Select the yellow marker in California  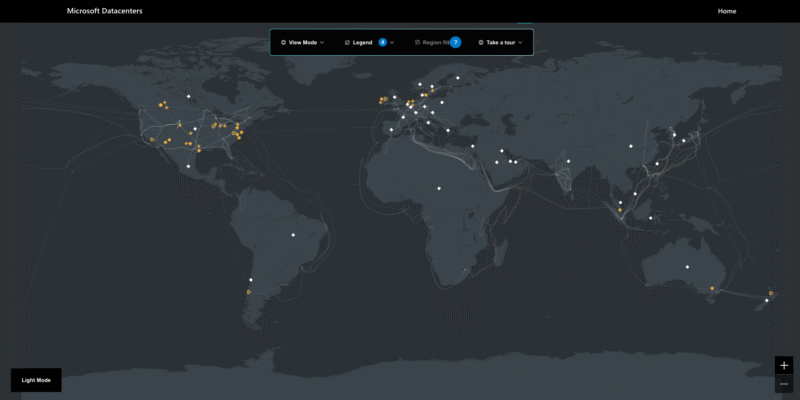pyautogui.click(x=152, y=139)
